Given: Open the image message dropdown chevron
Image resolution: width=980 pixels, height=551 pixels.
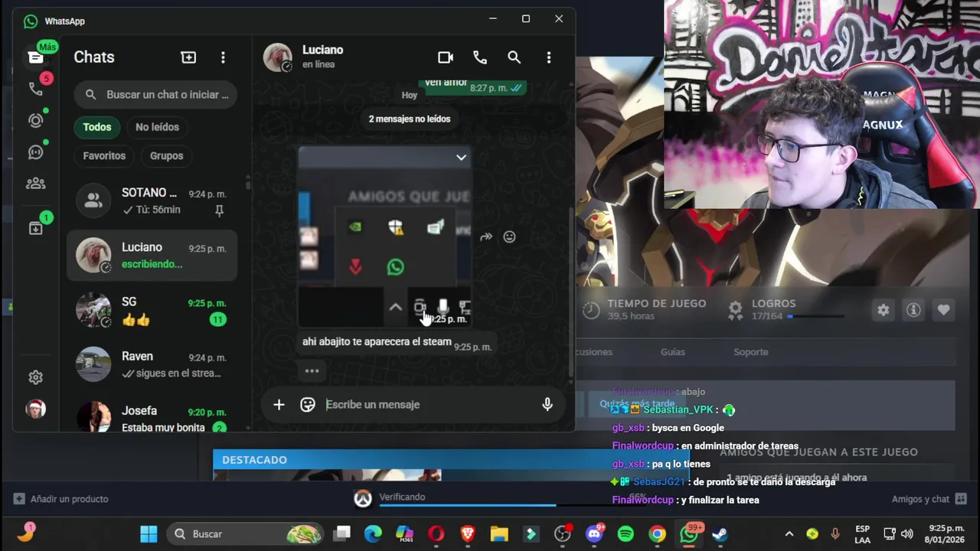Looking at the screenshot, I should [461, 157].
